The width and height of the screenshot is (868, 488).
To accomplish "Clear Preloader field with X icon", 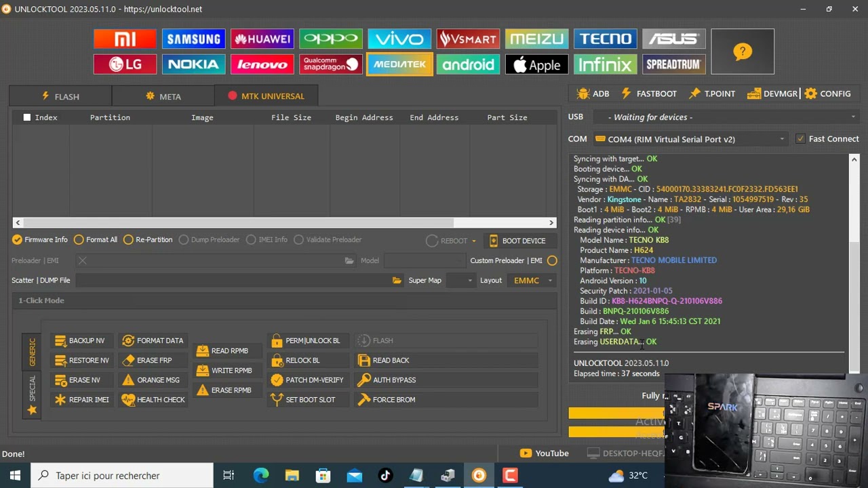I will pos(82,261).
